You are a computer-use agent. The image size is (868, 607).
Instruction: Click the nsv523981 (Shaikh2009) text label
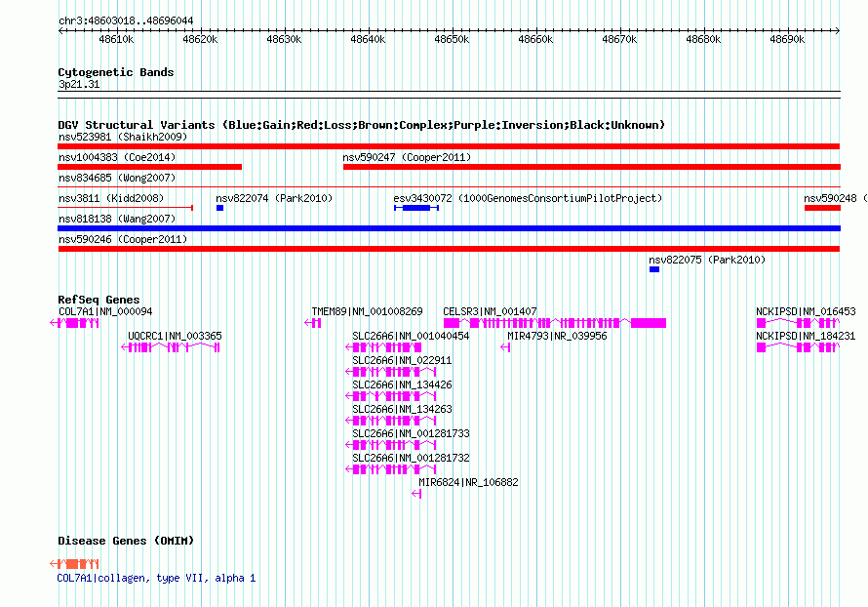pyautogui.click(x=123, y=137)
